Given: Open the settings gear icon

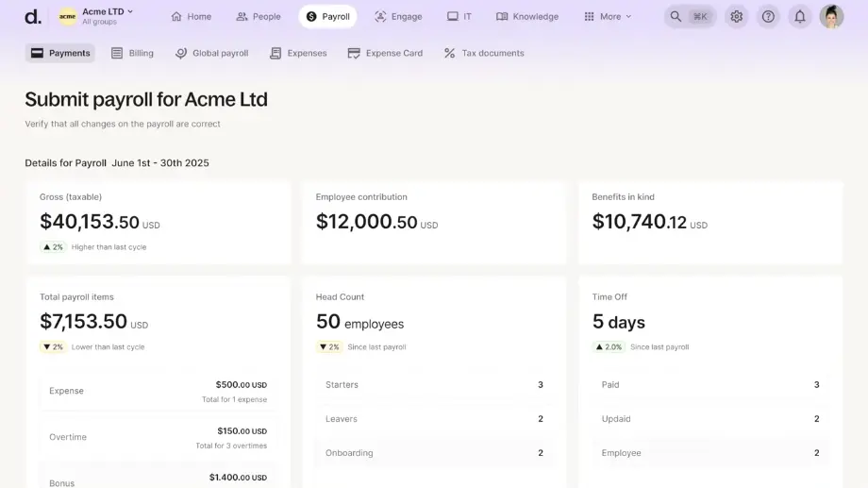Looking at the screenshot, I should tap(736, 16).
